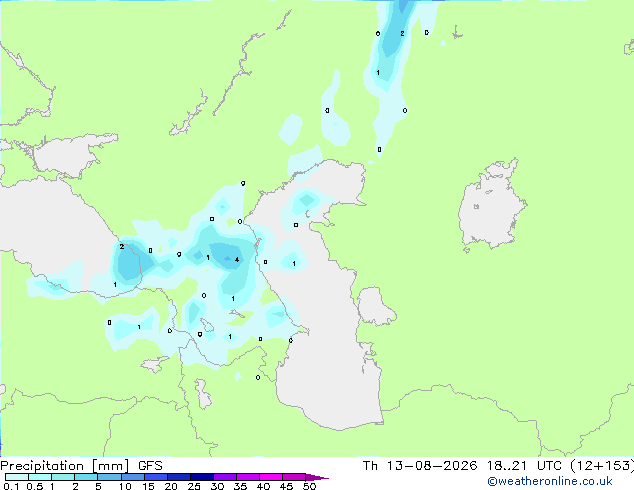Click the '(12+153)' forecast offset text
The width and height of the screenshot is (634, 490).
[602, 466]
